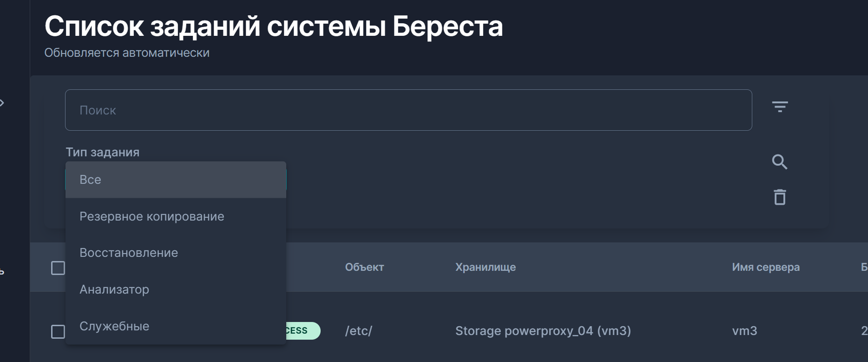Image resolution: width=868 pixels, height=362 pixels.
Task: Click the /etc/ object path in the row
Action: [x=358, y=331]
